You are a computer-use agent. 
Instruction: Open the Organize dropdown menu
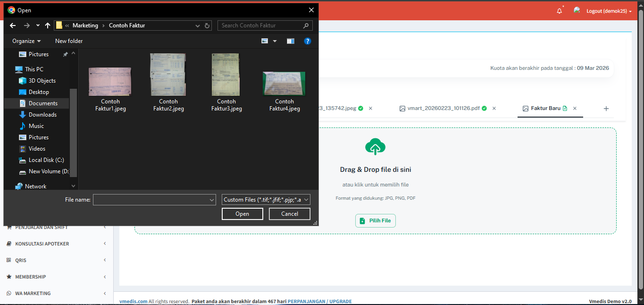pyautogui.click(x=26, y=41)
